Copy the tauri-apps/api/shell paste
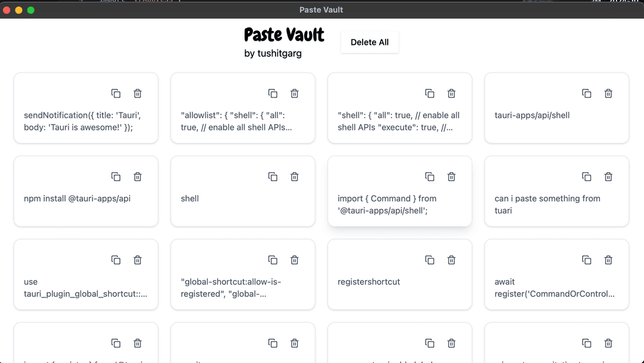Viewport: 644px width, 363px height. pyautogui.click(x=587, y=94)
